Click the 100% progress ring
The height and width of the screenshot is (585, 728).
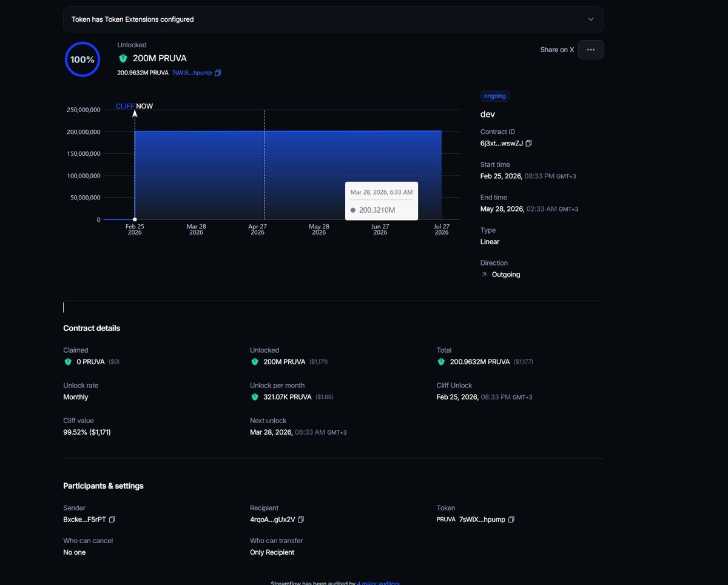pyautogui.click(x=83, y=59)
